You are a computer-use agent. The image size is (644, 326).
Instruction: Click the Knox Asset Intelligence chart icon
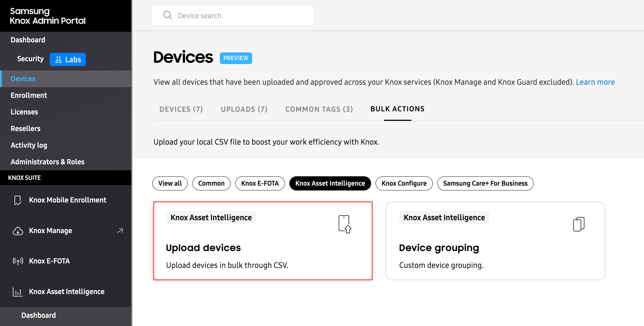coord(18,292)
